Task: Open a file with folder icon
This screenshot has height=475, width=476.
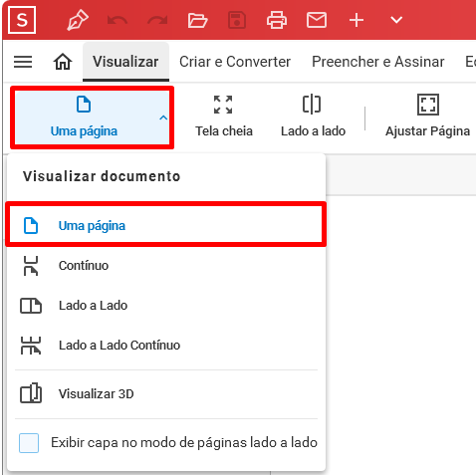Action: (197, 20)
